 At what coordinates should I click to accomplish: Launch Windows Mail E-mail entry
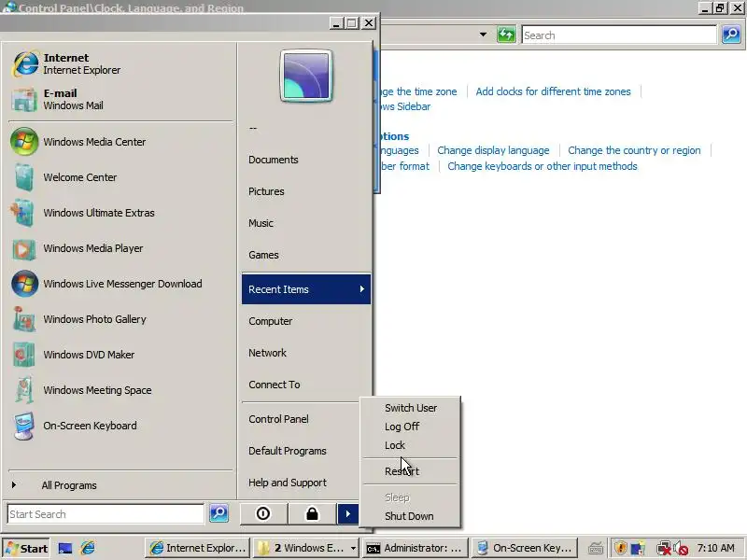(120, 99)
